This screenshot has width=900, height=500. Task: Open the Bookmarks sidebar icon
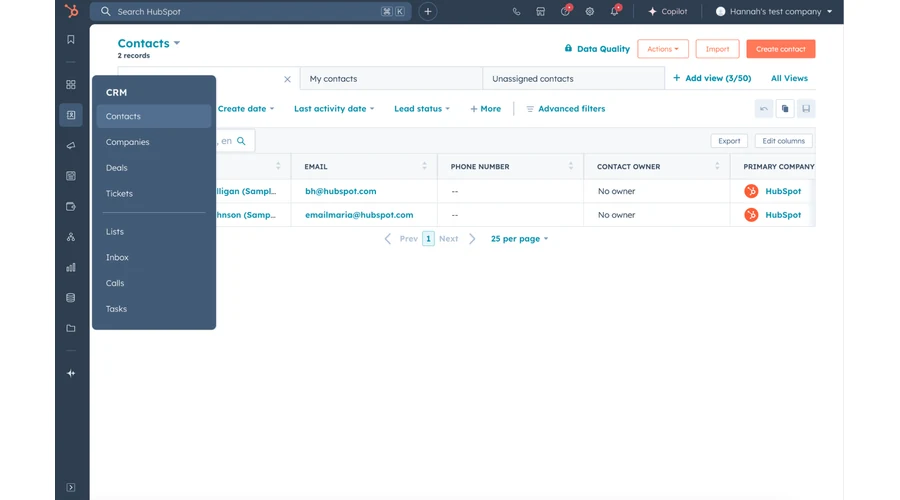(x=71, y=40)
